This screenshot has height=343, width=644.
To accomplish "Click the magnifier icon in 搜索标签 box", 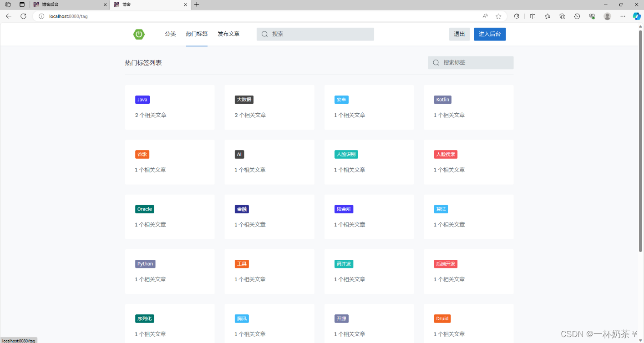I will tap(436, 62).
